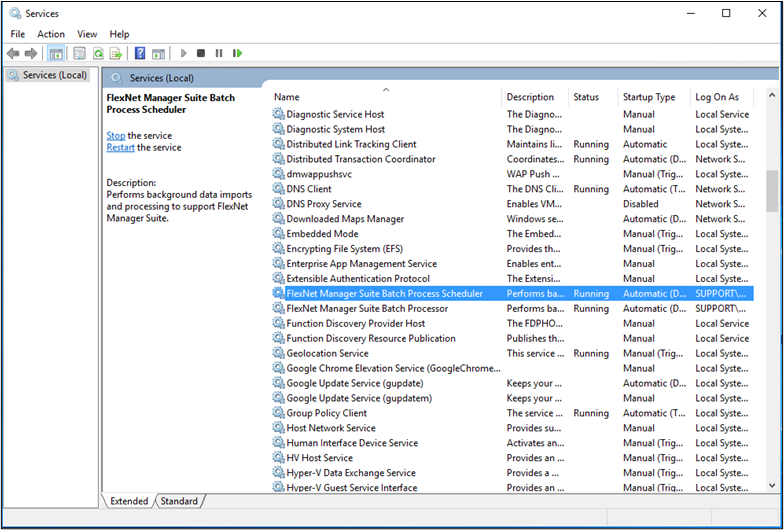This screenshot has height=530, width=784.
Task: Sort by the Startup Type column header
Action: click(654, 97)
